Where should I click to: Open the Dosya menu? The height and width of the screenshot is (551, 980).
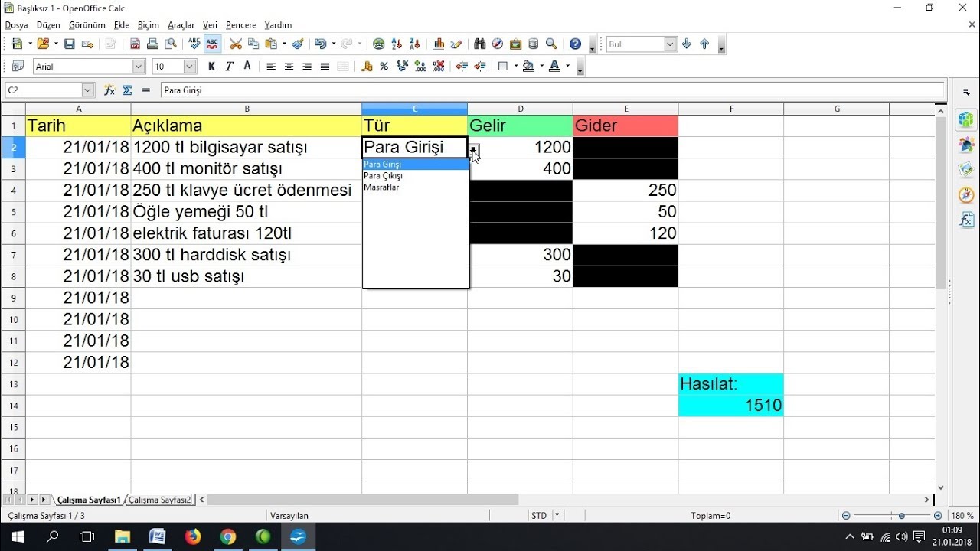(x=16, y=25)
